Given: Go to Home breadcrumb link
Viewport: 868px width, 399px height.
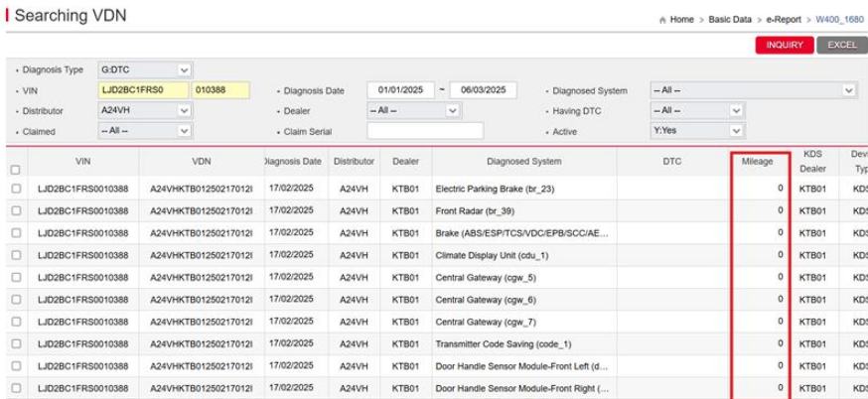Looking at the screenshot, I should [x=681, y=20].
